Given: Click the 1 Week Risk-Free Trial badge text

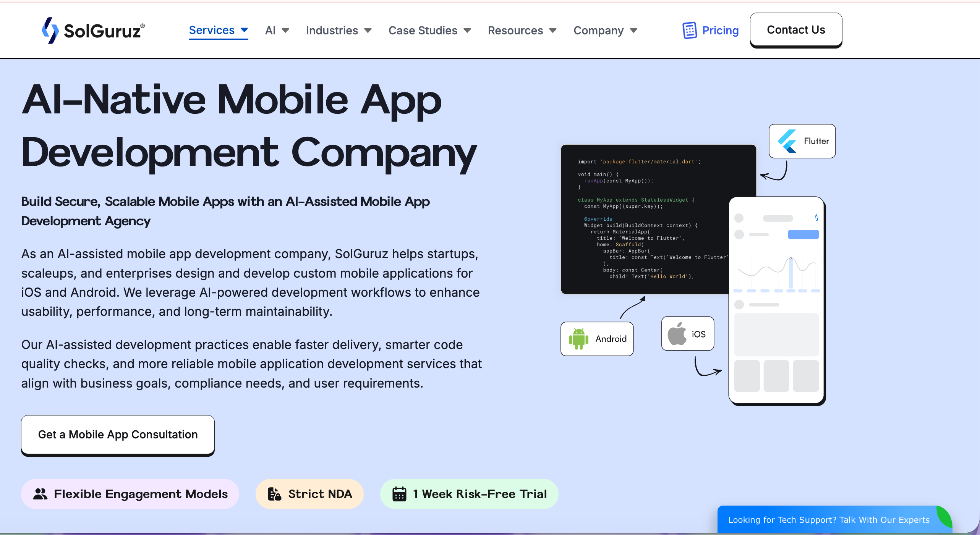Looking at the screenshot, I should point(480,494).
